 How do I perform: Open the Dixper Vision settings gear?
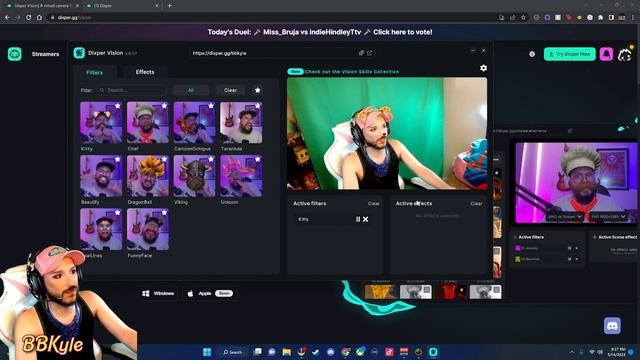coord(483,68)
